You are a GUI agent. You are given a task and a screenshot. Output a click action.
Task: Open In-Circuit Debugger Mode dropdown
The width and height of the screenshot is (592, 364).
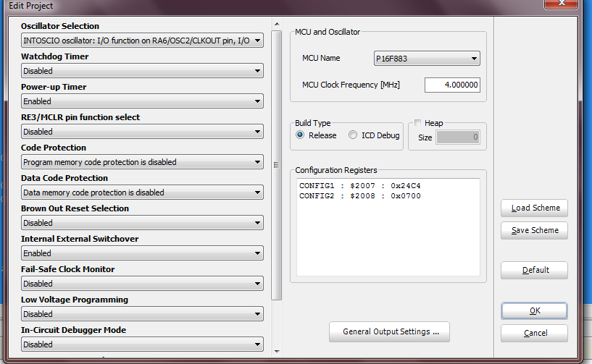[142, 344]
